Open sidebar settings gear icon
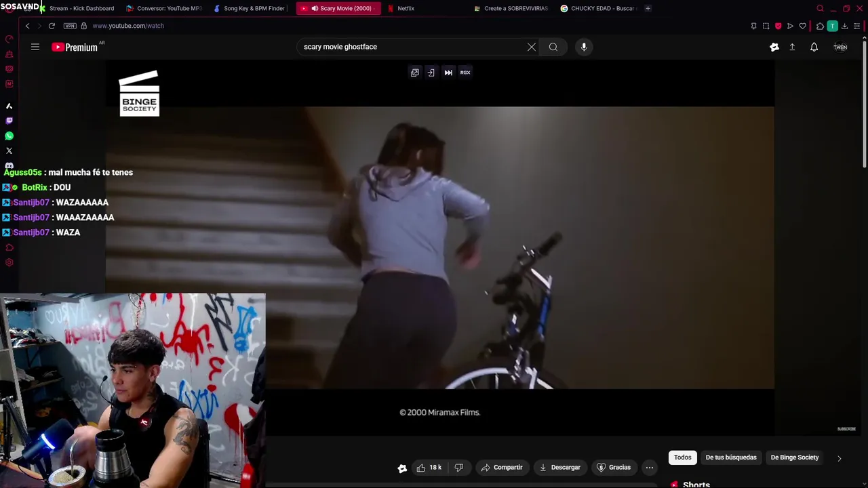Screen dimensions: 868x488 point(9,262)
